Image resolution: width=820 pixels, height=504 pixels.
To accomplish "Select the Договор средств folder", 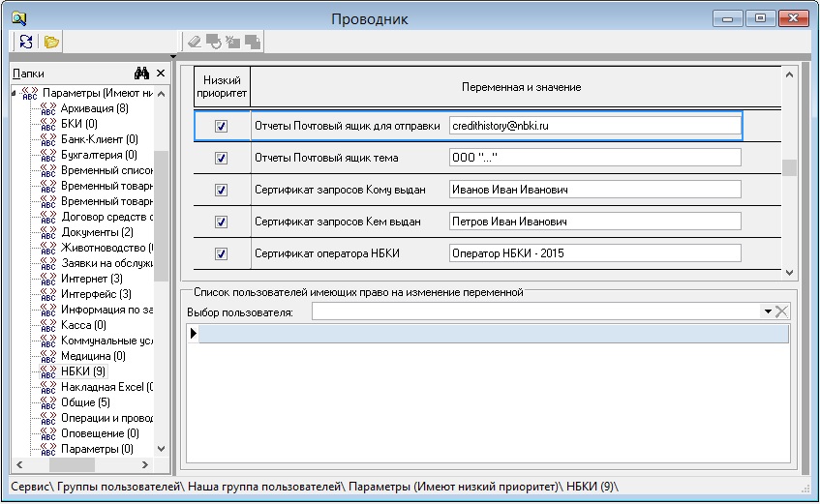I will [x=106, y=217].
